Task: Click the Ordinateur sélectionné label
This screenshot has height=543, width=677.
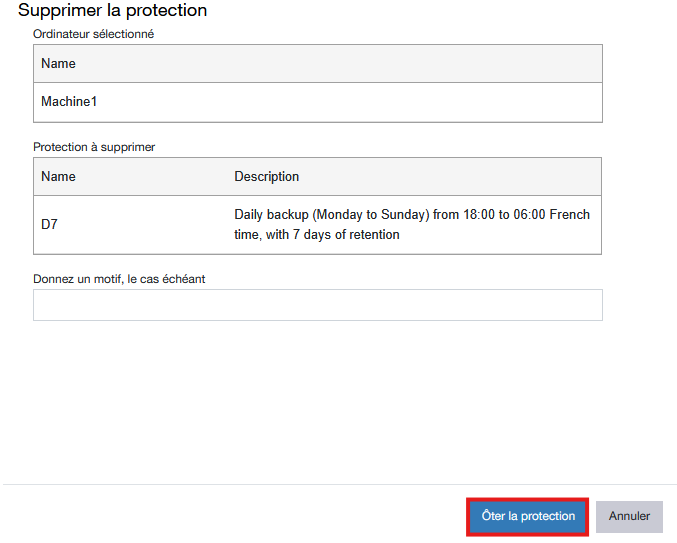Action: 93,33
